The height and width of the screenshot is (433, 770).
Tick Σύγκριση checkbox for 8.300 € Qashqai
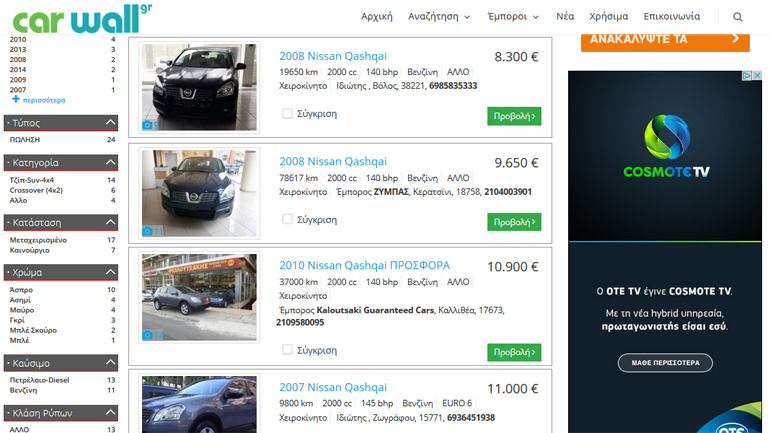point(287,113)
